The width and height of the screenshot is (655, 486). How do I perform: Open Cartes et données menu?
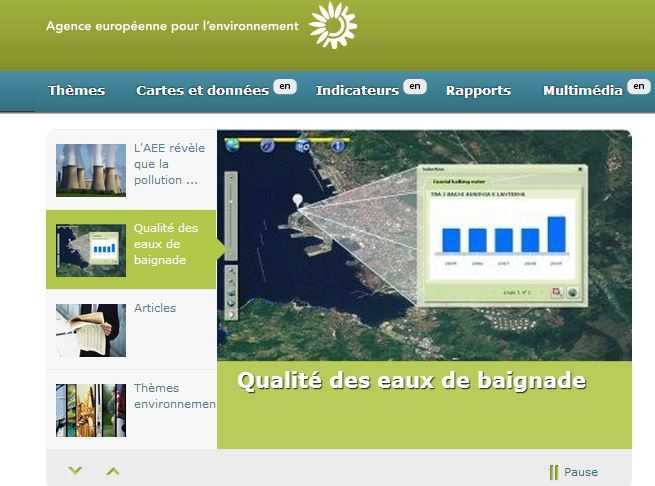click(203, 91)
